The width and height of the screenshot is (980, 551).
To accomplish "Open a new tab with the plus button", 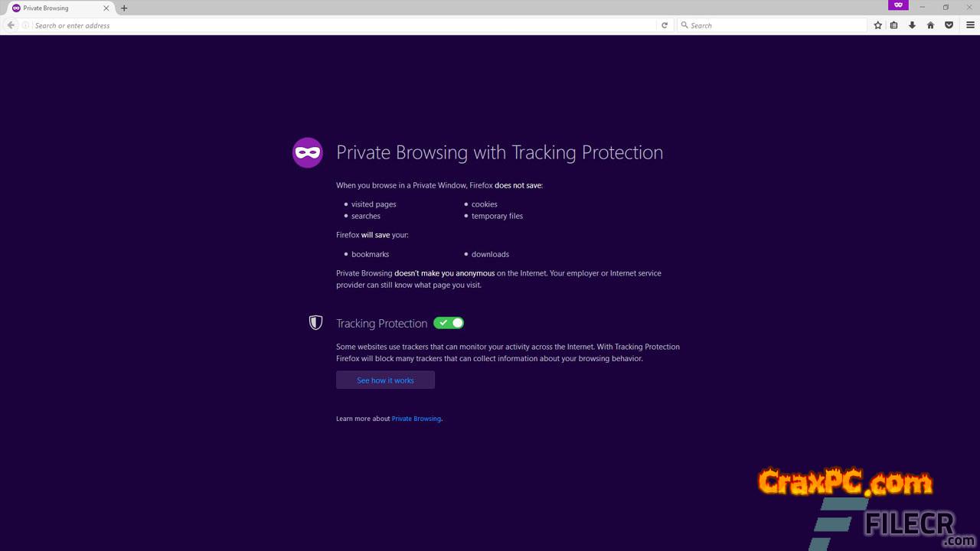I will (124, 8).
